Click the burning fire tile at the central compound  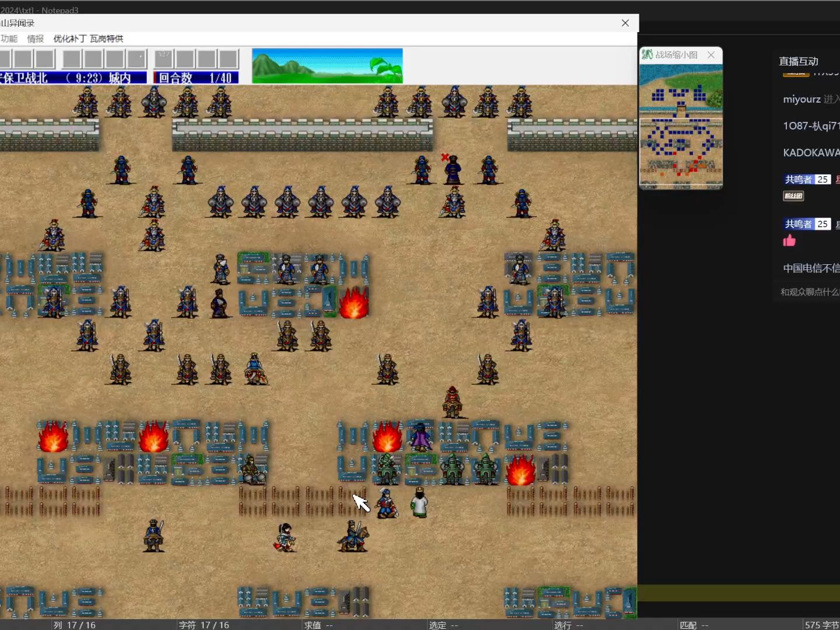click(x=353, y=303)
